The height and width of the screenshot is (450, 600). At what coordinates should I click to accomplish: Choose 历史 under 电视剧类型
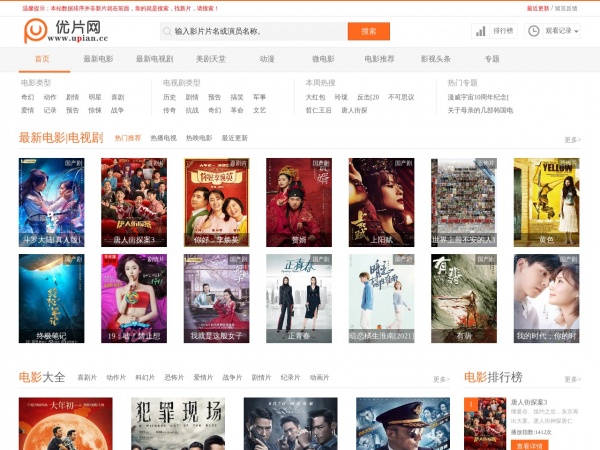170,97
